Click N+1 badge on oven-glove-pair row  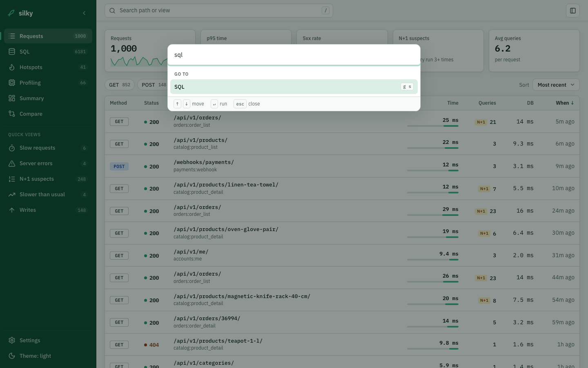click(484, 233)
